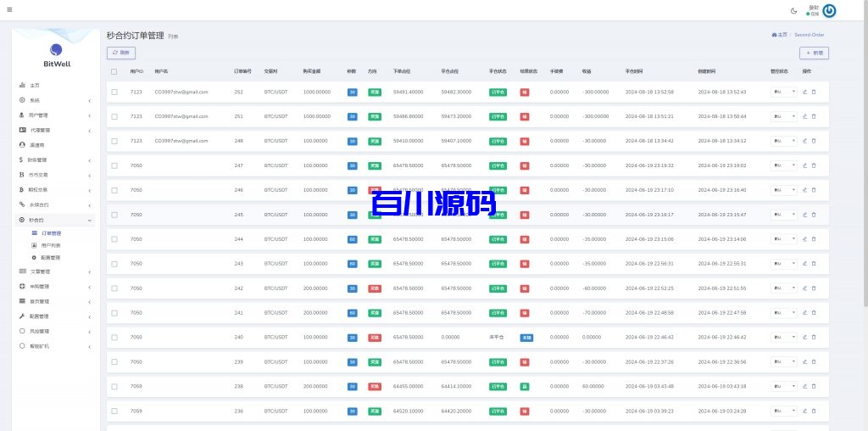Viewport: 868px width, 431px height.
Task: Toggle the hamburger sidebar menu icon
Action: coord(9,10)
